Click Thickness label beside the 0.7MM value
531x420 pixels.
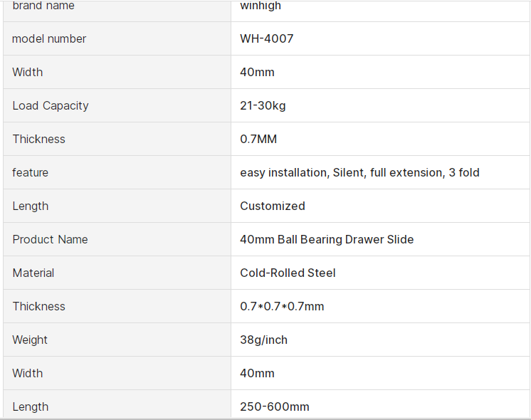click(38, 140)
